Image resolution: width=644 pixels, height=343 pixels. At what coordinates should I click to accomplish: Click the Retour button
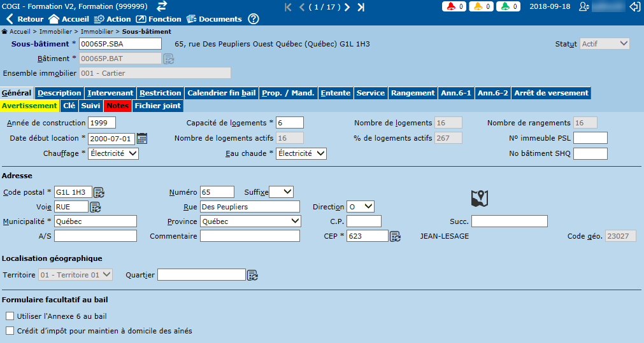point(25,19)
